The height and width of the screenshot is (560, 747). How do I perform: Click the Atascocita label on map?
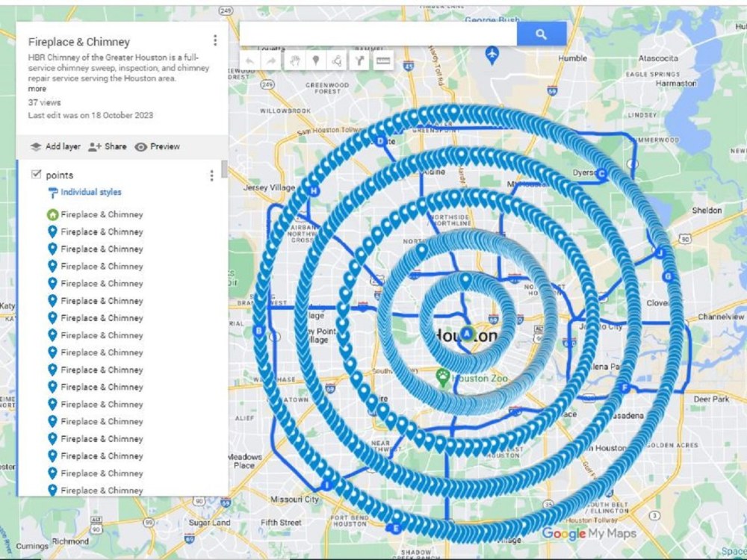point(658,58)
